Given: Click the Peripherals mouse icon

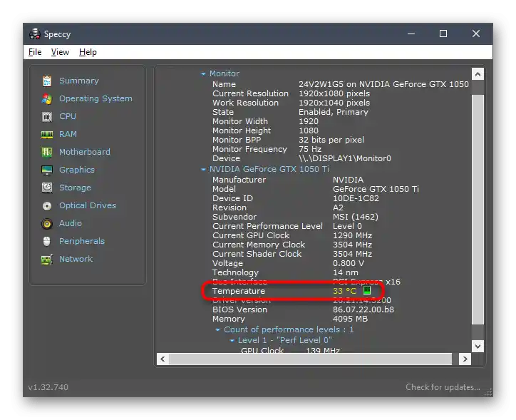Looking at the screenshot, I should click(x=47, y=241).
